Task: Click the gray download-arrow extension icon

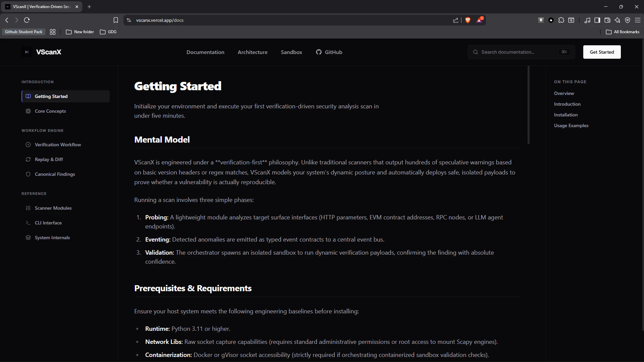Action: click(x=541, y=20)
